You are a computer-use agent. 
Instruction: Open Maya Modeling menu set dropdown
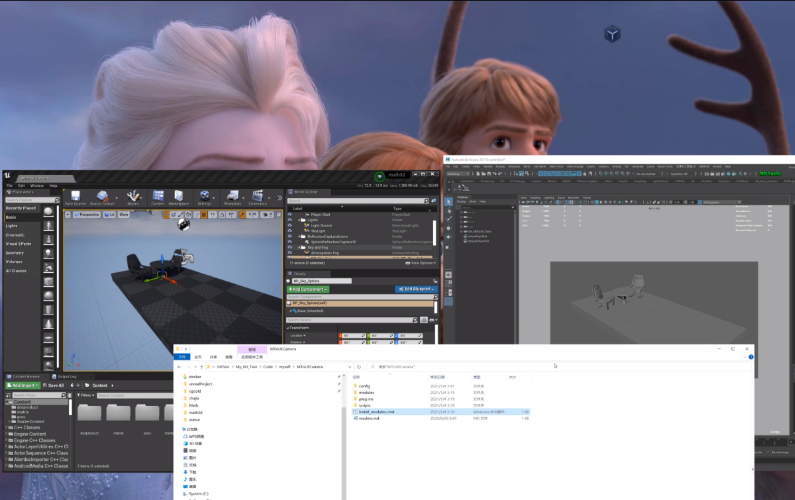click(x=458, y=174)
